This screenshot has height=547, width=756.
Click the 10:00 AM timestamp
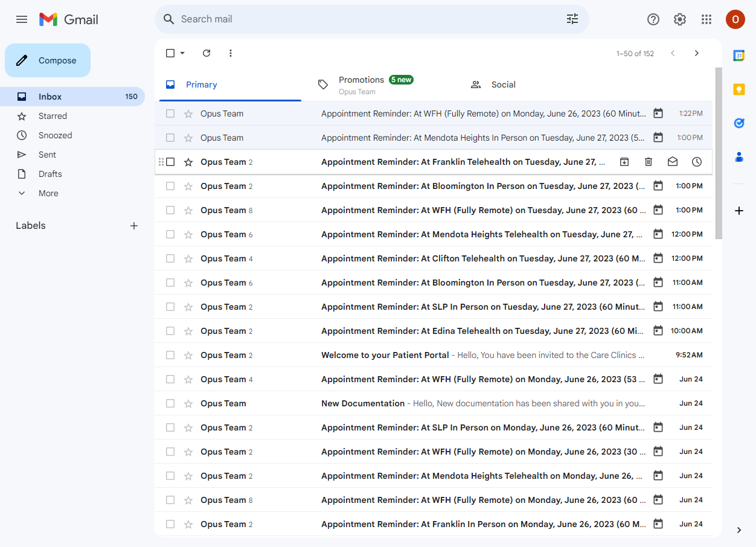[x=687, y=331]
